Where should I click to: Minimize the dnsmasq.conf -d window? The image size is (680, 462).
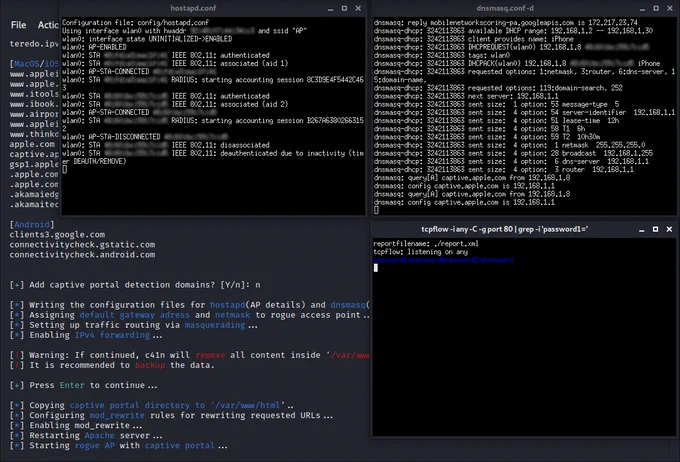[x=642, y=8]
